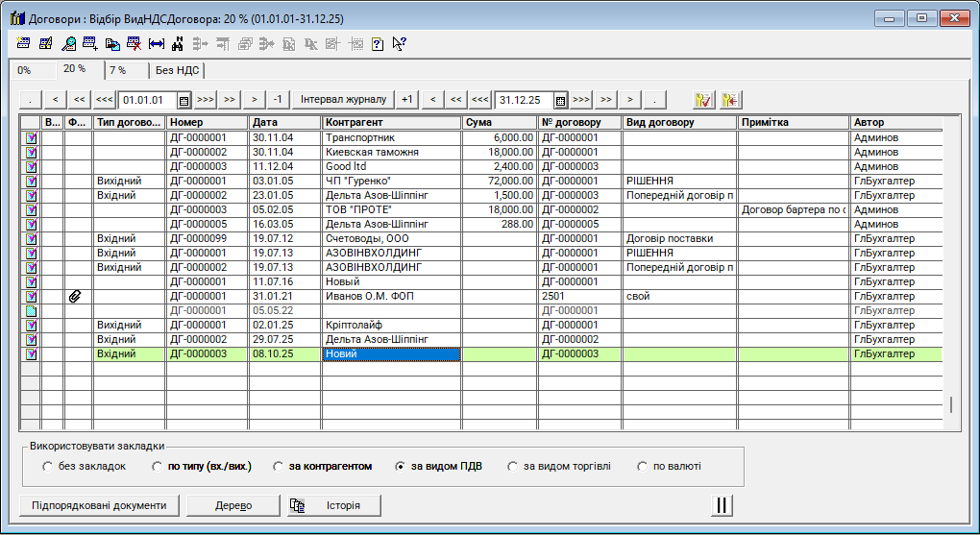Select the 'без закладок' radio option
The height and width of the screenshot is (535, 980).
pyautogui.click(x=48, y=467)
